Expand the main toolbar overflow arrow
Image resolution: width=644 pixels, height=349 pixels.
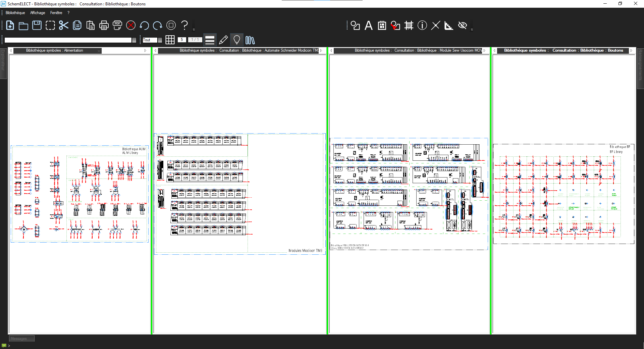pos(194,30)
